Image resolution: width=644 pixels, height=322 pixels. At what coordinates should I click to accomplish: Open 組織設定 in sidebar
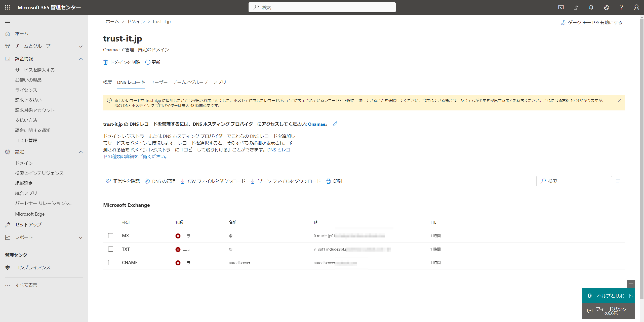(x=24, y=183)
